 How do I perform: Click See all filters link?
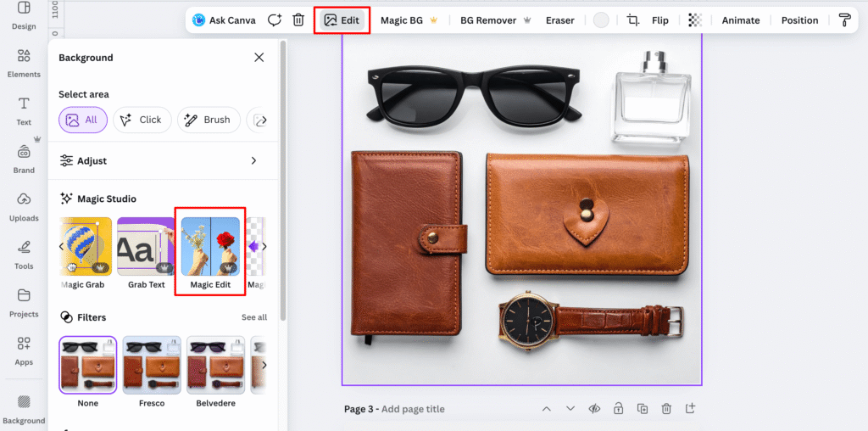253,317
